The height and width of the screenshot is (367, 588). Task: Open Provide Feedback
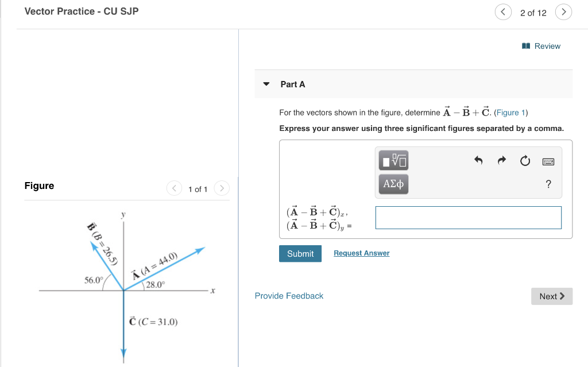point(289,295)
